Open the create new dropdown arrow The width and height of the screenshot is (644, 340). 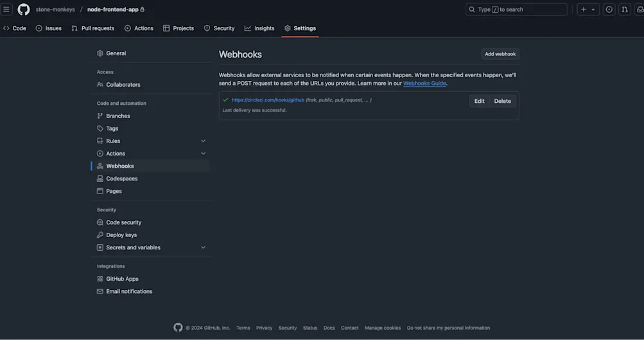593,10
